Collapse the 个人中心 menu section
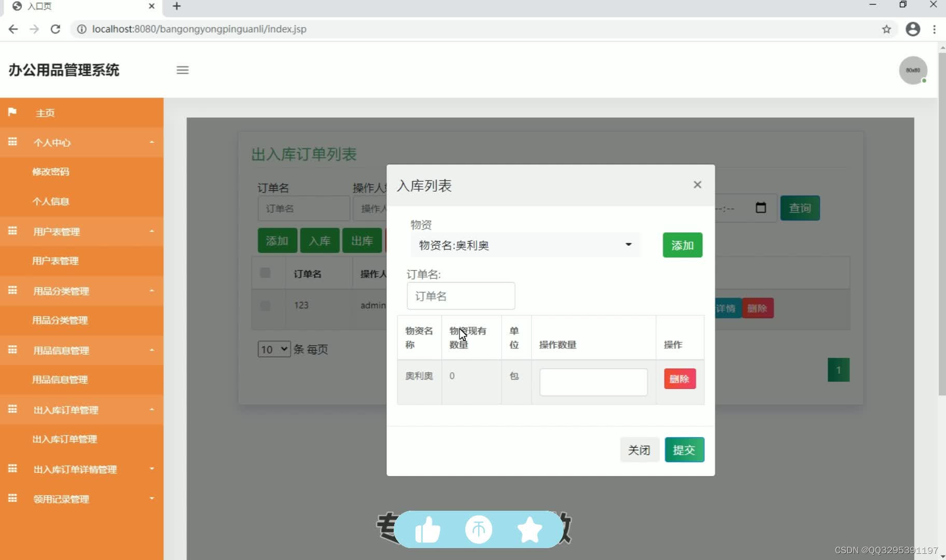The image size is (946, 560). click(152, 142)
